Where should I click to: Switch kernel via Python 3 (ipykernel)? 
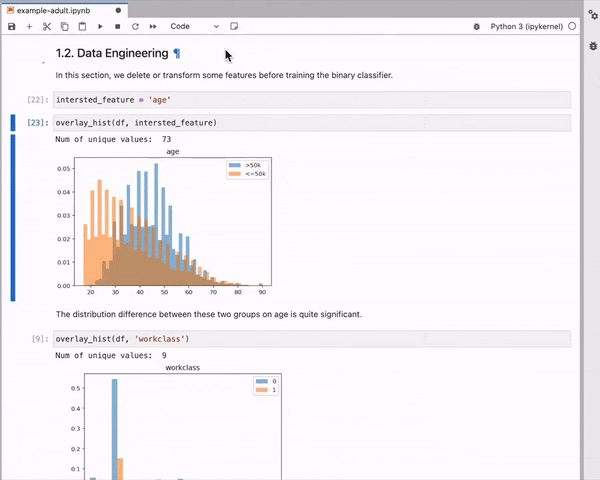coord(527,26)
